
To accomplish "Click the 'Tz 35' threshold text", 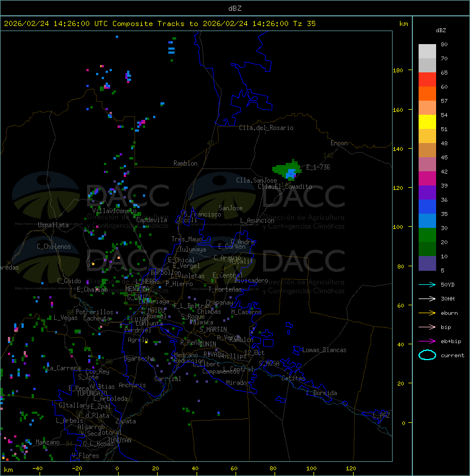I will click(304, 24).
